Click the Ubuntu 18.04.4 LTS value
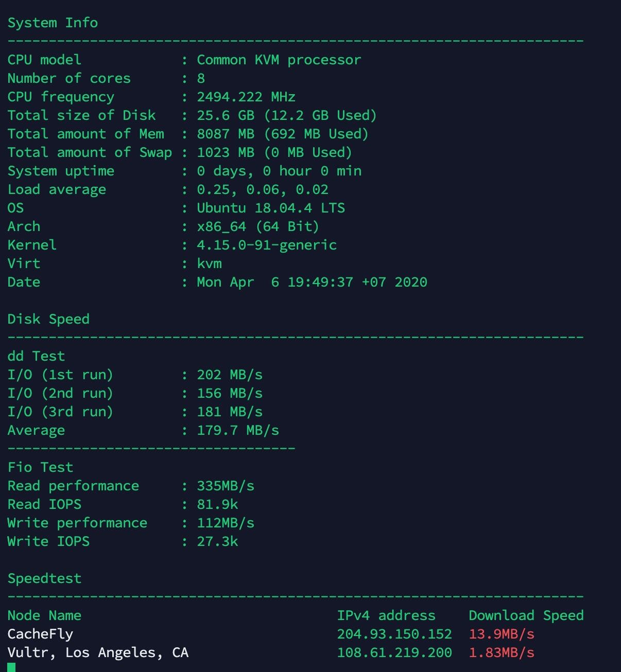 click(x=271, y=208)
